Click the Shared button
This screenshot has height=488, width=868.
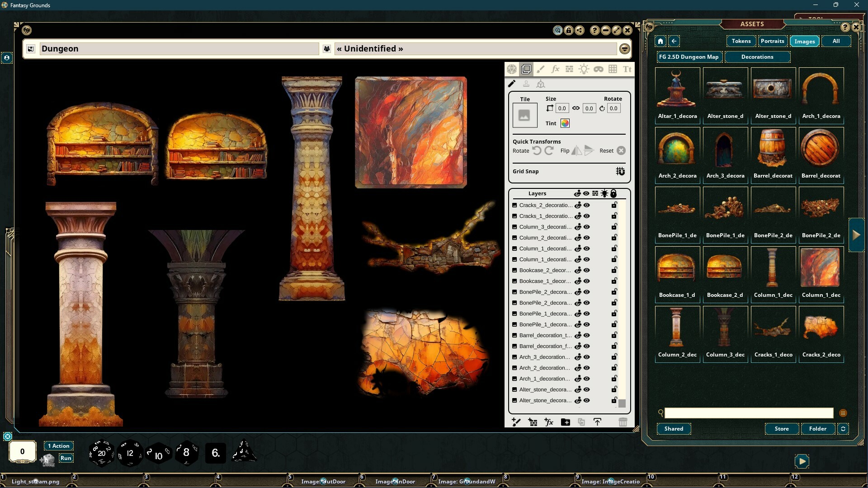click(x=674, y=429)
